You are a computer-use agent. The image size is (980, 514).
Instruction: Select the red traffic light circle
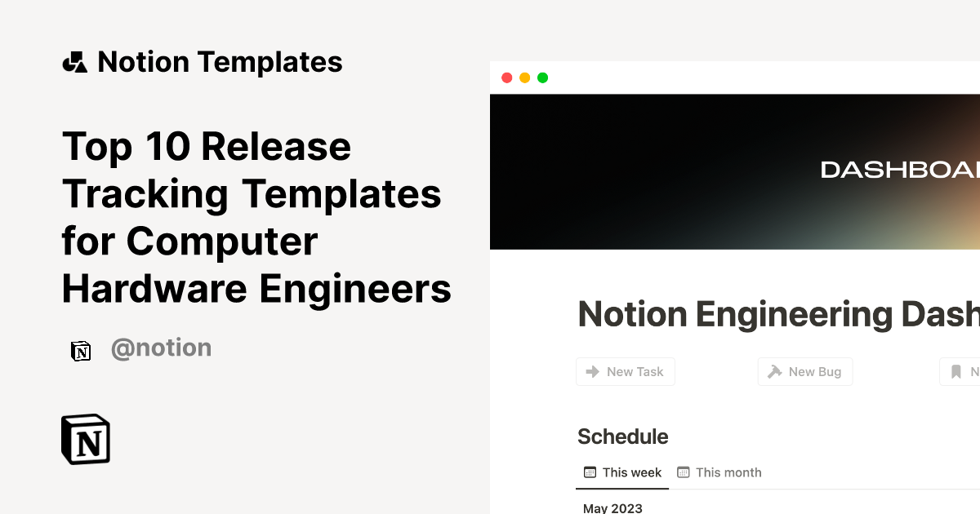pyautogui.click(x=508, y=78)
